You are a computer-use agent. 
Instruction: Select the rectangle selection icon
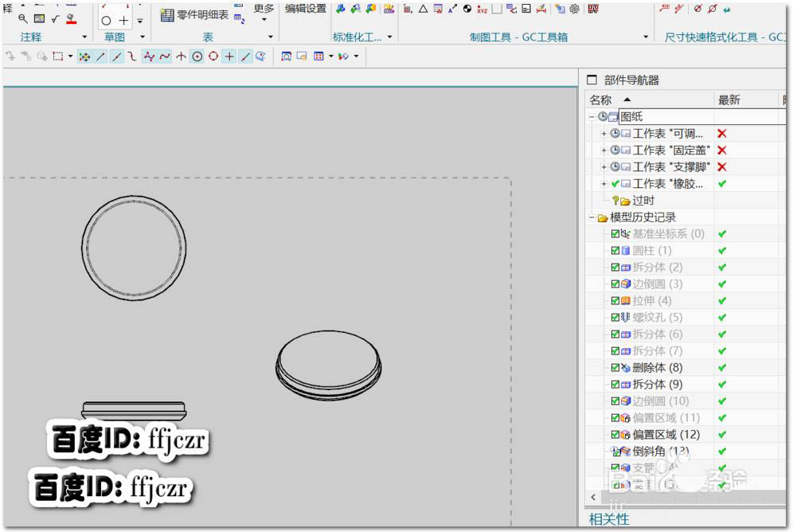pos(58,57)
